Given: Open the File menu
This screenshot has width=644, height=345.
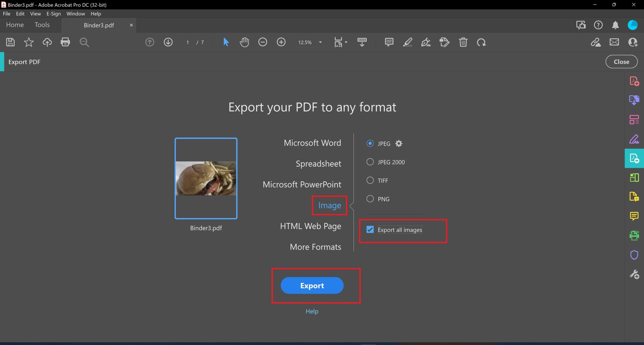Looking at the screenshot, I should coord(7,14).
